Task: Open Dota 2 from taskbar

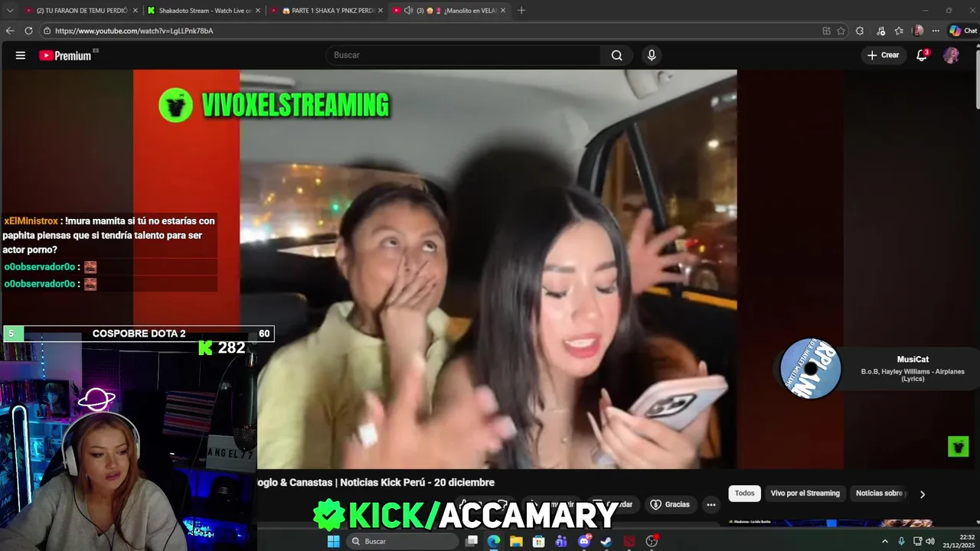Action: point(629,541)
